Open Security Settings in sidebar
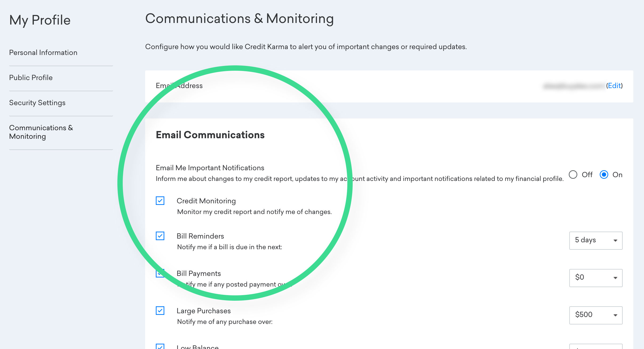 (x=37, y=103)
